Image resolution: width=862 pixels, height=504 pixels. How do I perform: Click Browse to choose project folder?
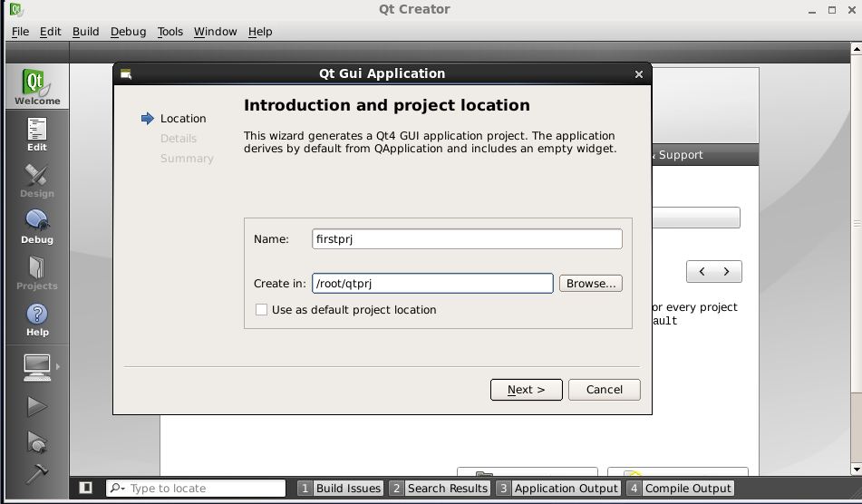tap(591, 284)
